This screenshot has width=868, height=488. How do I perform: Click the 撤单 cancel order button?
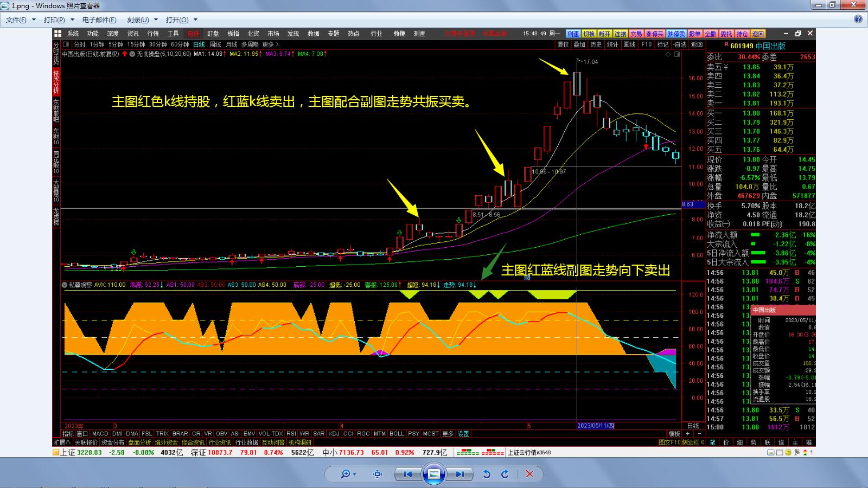[x=695, y=34]
